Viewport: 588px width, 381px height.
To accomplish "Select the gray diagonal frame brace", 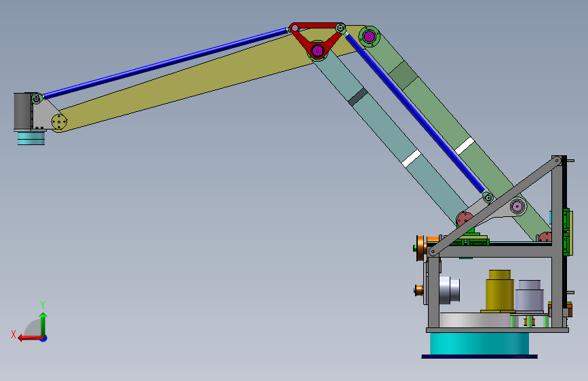I will tap(495, 206).
